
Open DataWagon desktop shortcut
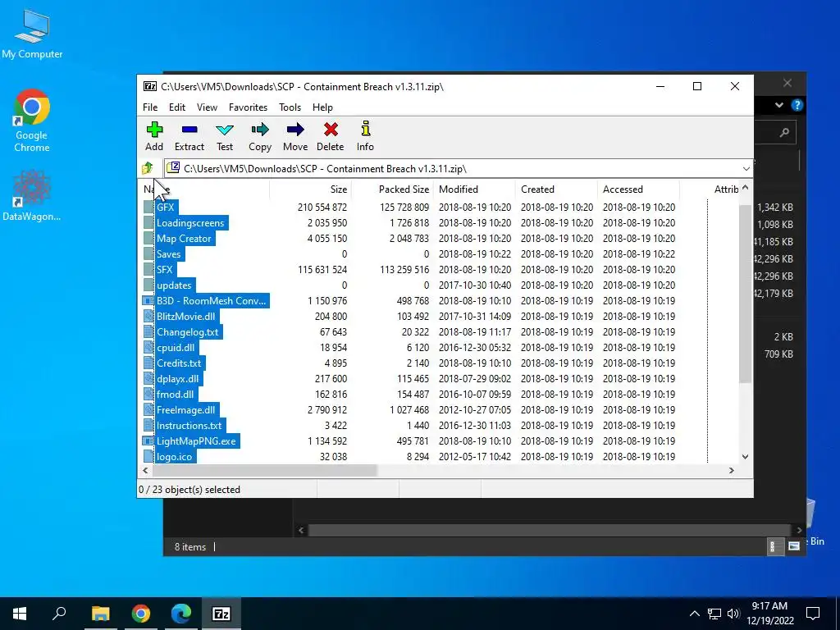[x=32, y=195]
